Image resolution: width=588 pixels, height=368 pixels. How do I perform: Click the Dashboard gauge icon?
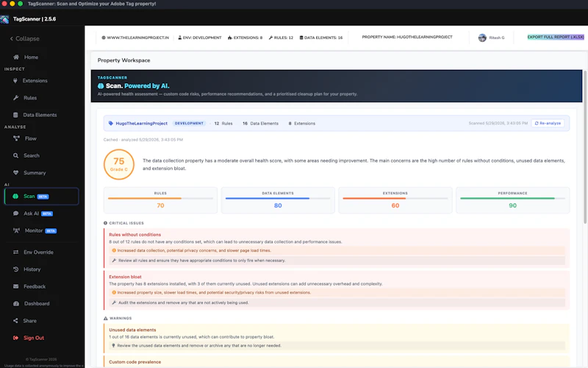[16, 303]
